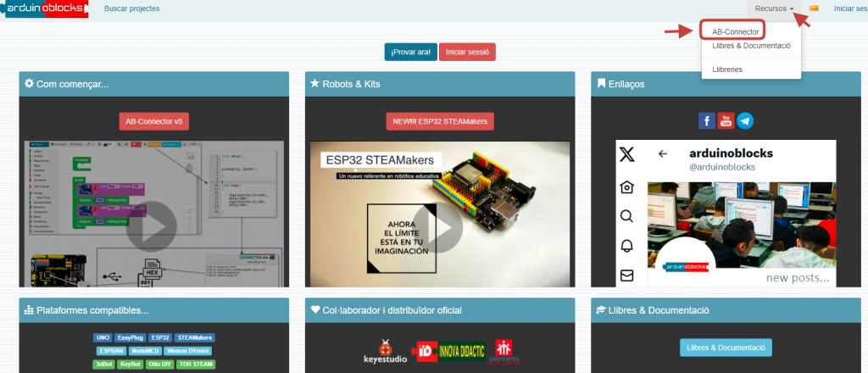This screenshot has width=868, height=373.
Task: Click the arduinoblocks profile name in the feed
Action: click(731, 153)
